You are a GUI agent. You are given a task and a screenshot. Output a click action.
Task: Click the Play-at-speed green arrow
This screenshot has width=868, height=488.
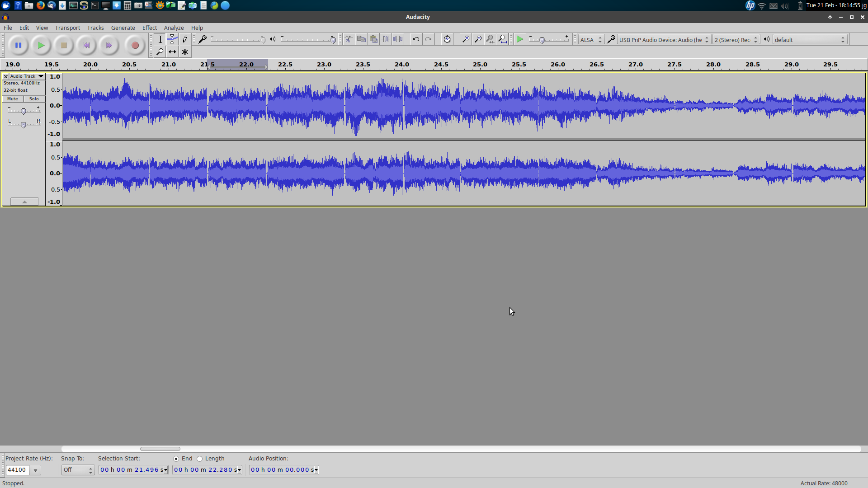coord(520,39)
